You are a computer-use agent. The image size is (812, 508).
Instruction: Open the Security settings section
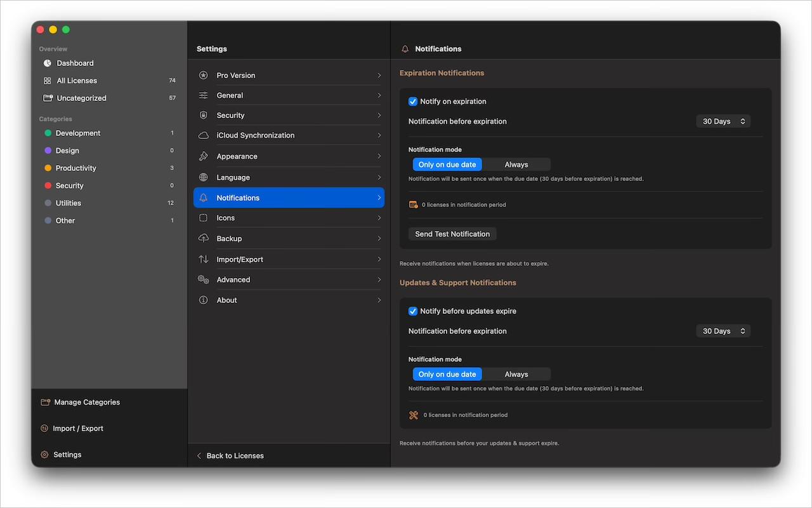(x=289, y=116)
